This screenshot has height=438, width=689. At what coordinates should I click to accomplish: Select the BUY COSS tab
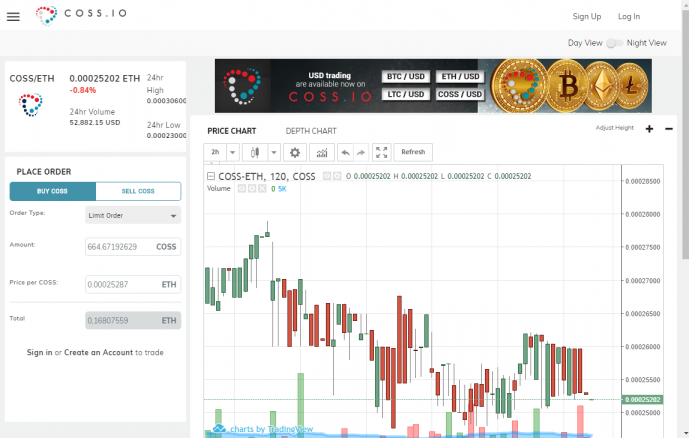click(x=52, y=191)
